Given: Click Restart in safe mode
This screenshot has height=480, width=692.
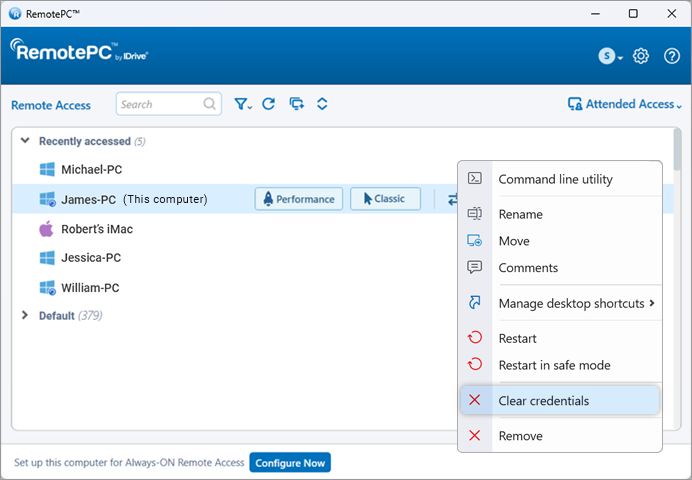Looking at the screenshot, I should [x=554, y=365].
